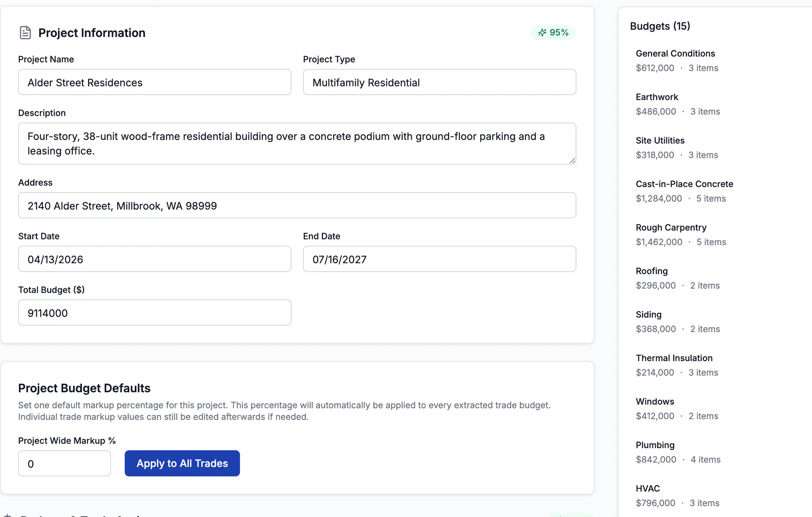Image resolution: width=812 pixels, height=517 pixels.
Task: Focus the Description text area
Action: tap(297, 144)
